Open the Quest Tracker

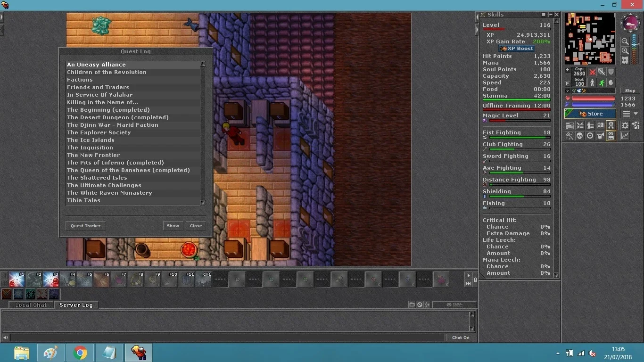pos(85,226)
